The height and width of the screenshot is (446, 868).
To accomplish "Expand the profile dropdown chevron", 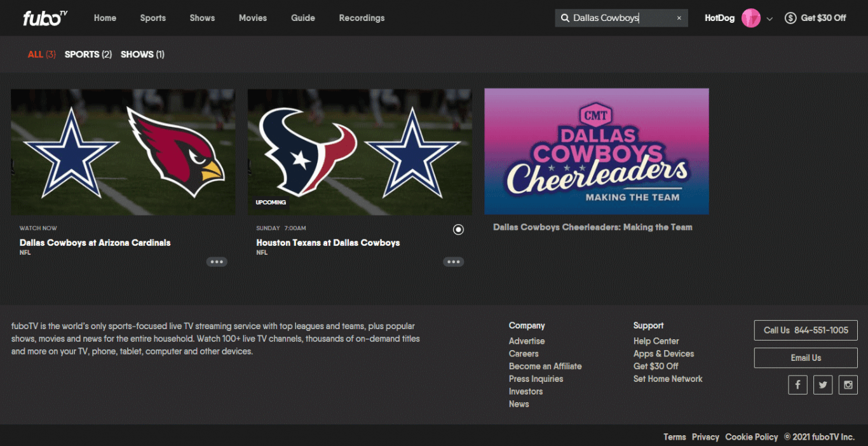I will 770,18.
